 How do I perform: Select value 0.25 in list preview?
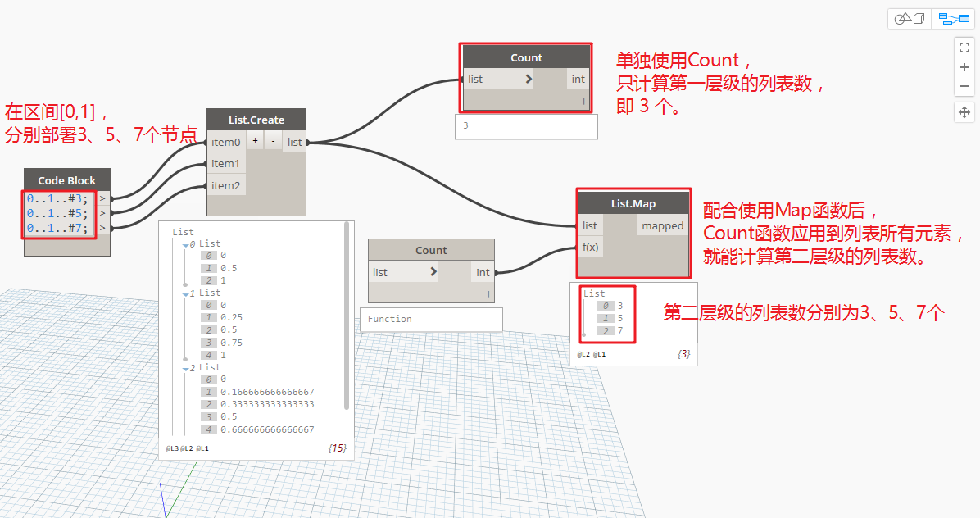point(231,317)
